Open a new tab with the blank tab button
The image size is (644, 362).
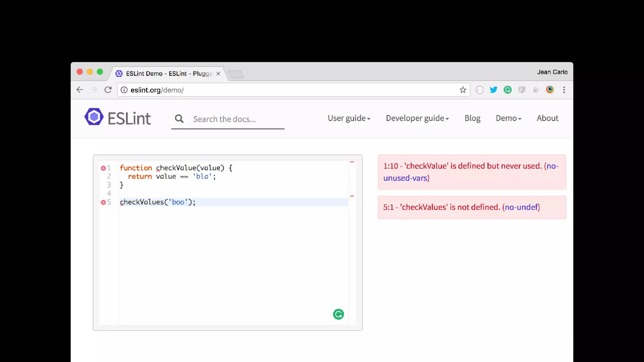(236, 74)
